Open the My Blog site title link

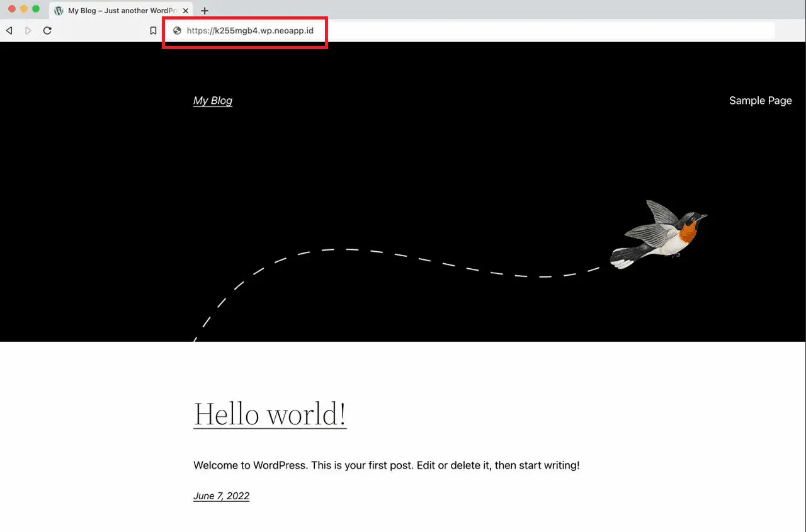point(213,101)
